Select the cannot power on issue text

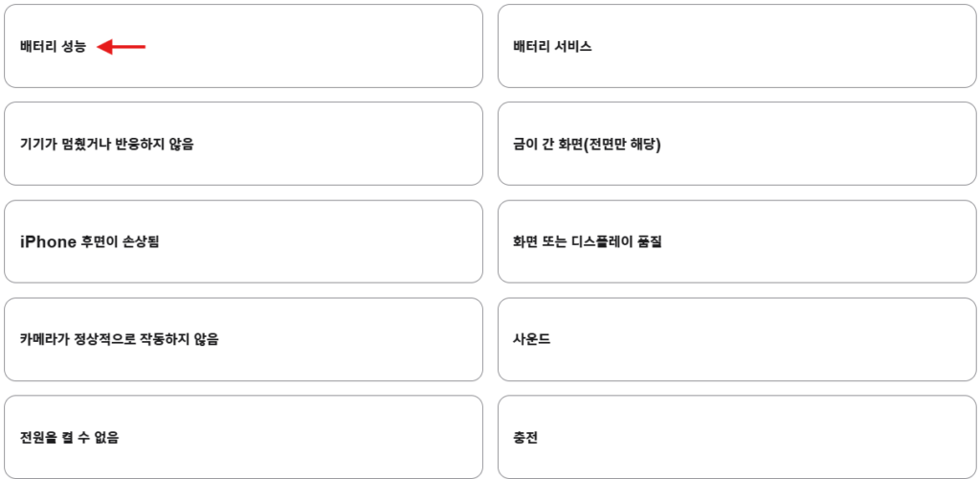pyautogui.click(x=69, y=437)
